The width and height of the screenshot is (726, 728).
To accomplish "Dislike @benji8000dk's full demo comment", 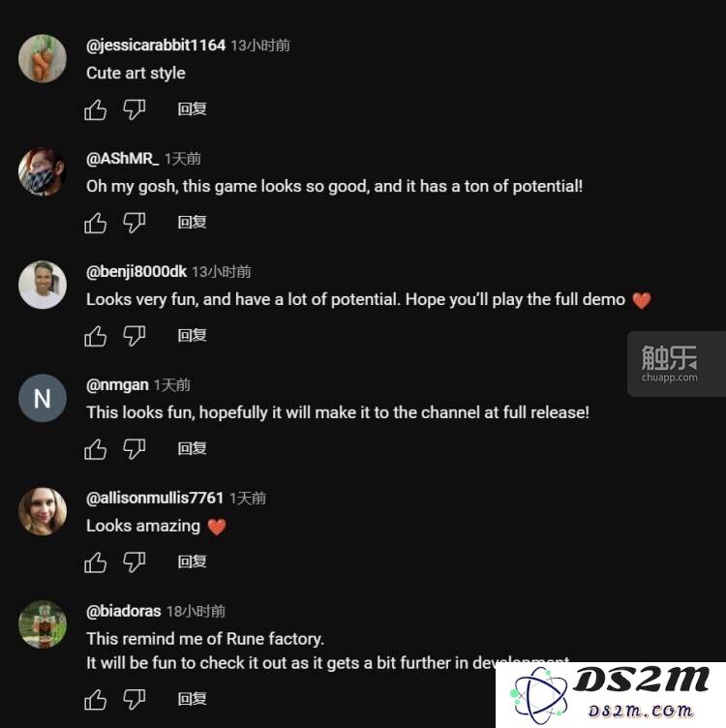I will tap(135, 336).
